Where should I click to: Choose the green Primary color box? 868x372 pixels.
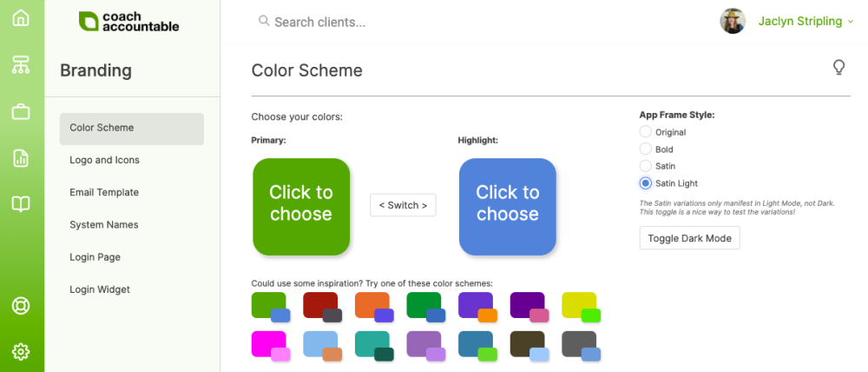[x=300, y=207]
